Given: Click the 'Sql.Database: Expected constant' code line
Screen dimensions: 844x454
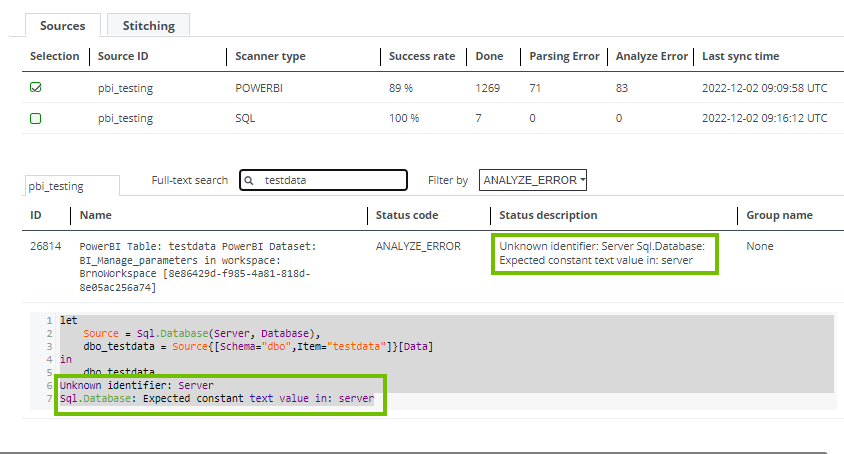Looking at the screenshot, I should coord(217,399).
